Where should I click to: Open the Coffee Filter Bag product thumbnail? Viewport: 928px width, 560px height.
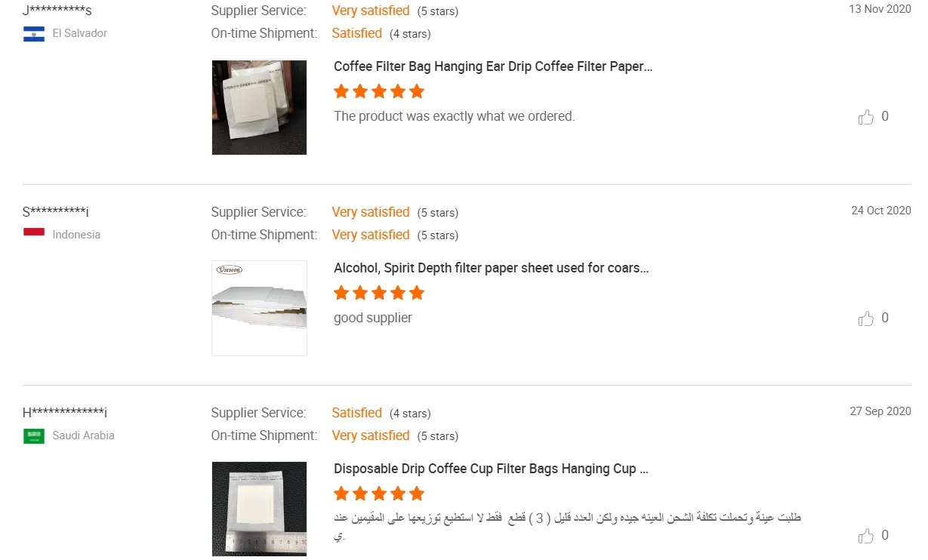tap(259, 107)
